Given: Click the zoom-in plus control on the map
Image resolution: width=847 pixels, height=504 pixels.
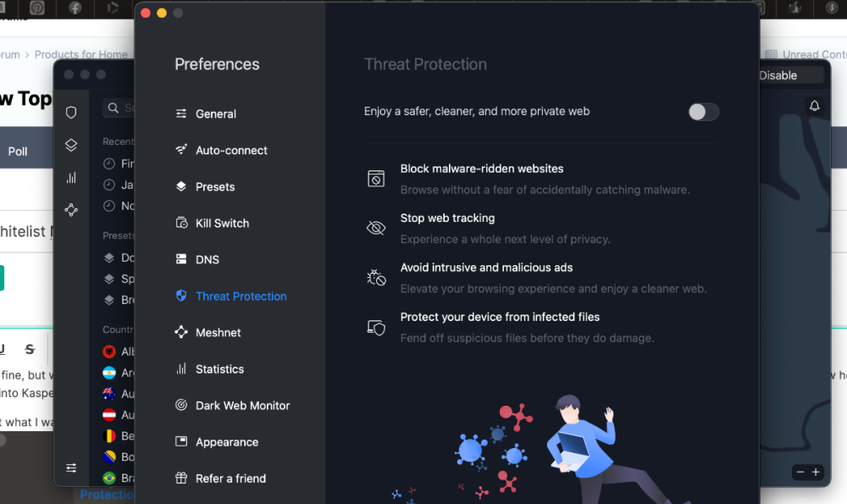Looking at the screenshot, I should coord(816,472).
